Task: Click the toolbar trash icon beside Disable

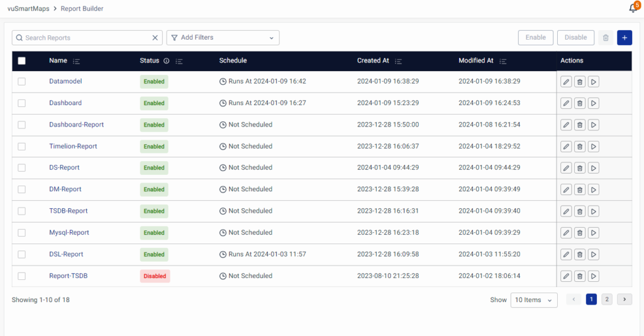Action: pos(606,38)
